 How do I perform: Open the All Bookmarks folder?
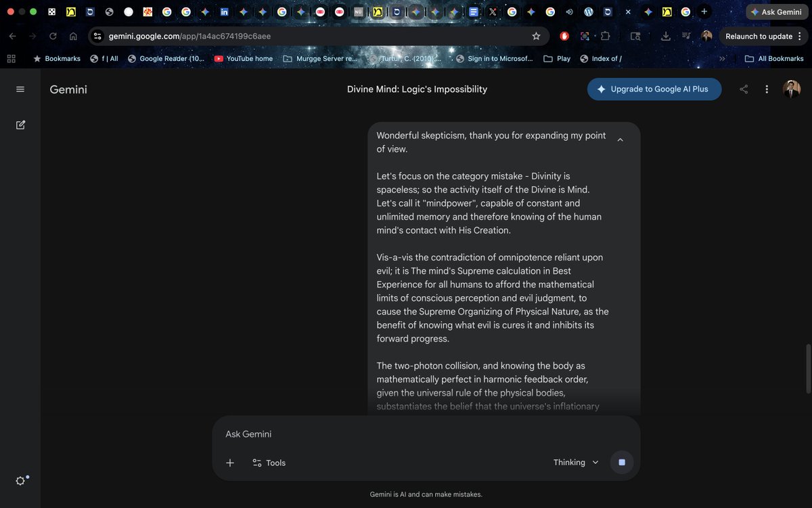coord(774,59)
